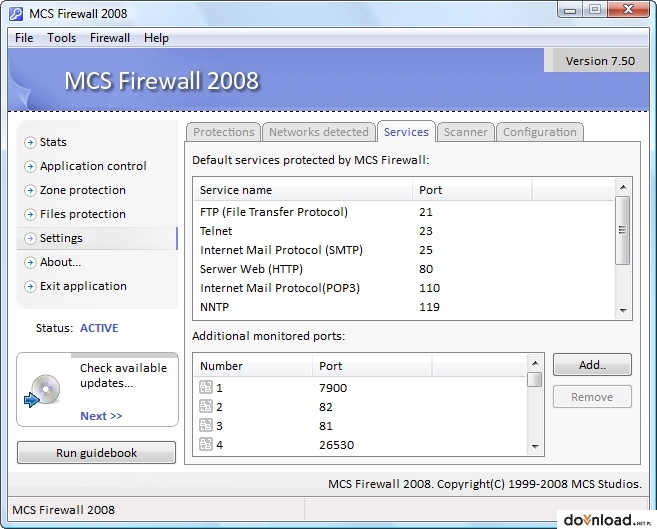Click the Next >> link

[101, 416]
